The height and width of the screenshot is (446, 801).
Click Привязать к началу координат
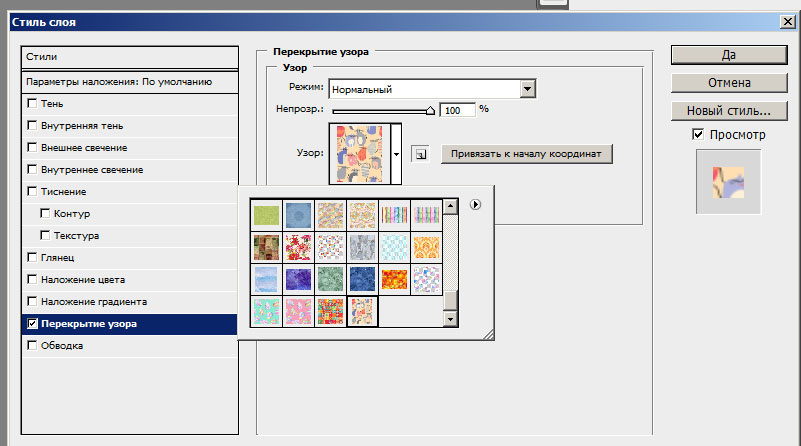click(x=526, y=154)
